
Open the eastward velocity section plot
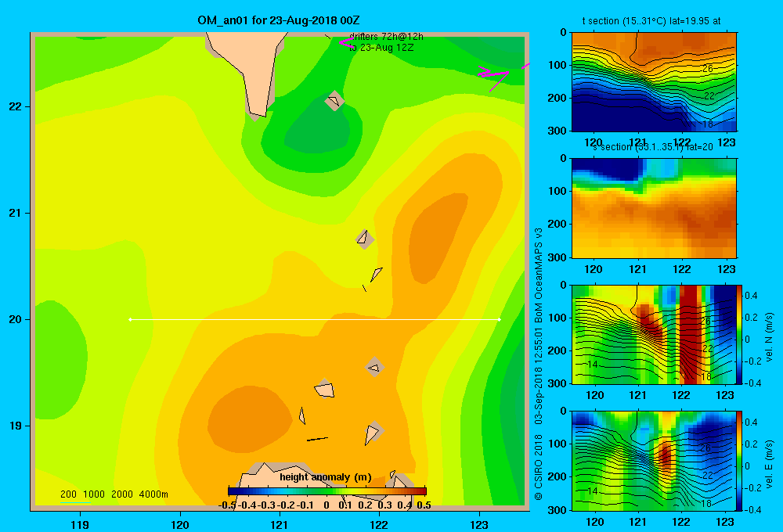[654, 461]
